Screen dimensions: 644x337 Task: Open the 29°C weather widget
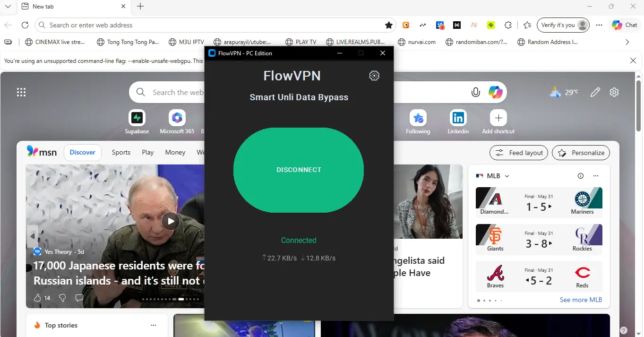[x=564, y=92]
